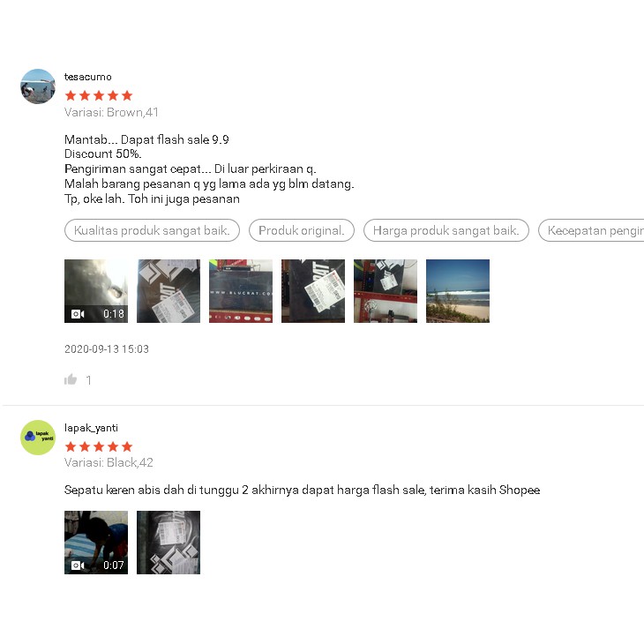View the red shelf photo thumbnail
The height and width of the screenshot is (644, 644).
click(386, 291)
